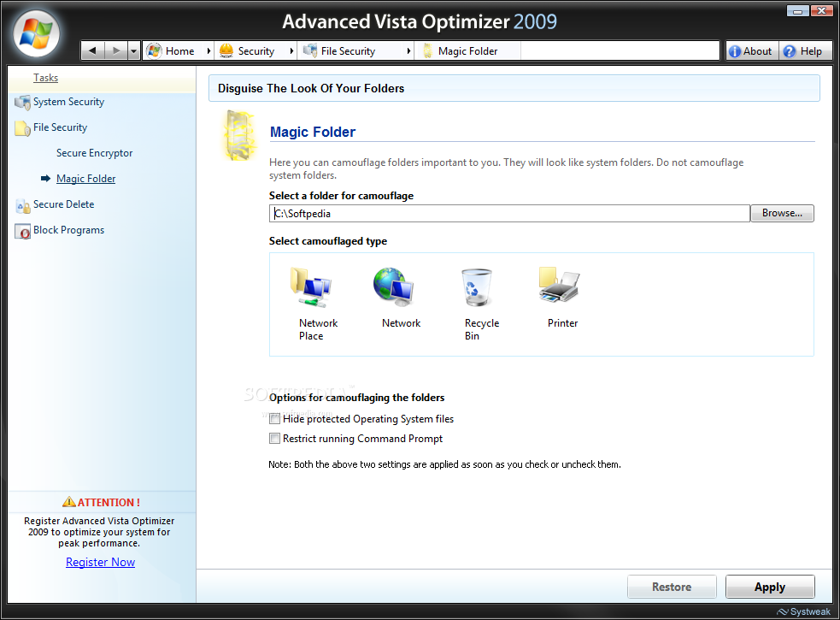Click the File Security folder icon
The width and height of the screenshot is (840, 620).
point(22,128)
